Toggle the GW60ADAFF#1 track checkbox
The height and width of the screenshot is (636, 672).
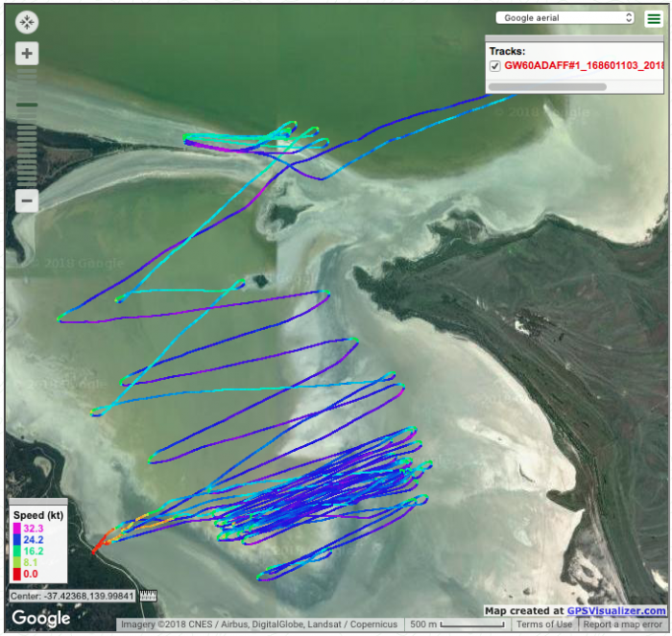(x=495, y=65)
